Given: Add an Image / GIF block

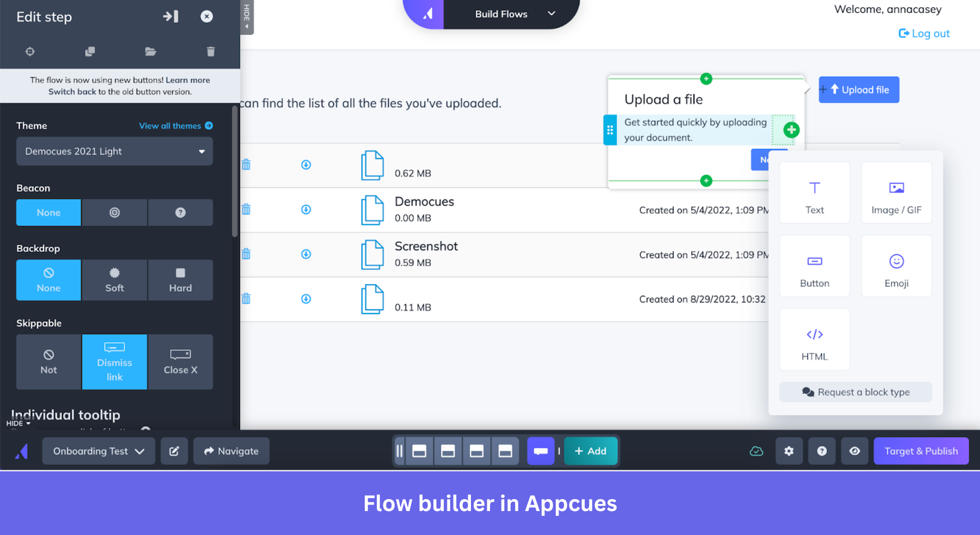Looking at the screenshot, I should pyautogui.click(x=896, y=193).
